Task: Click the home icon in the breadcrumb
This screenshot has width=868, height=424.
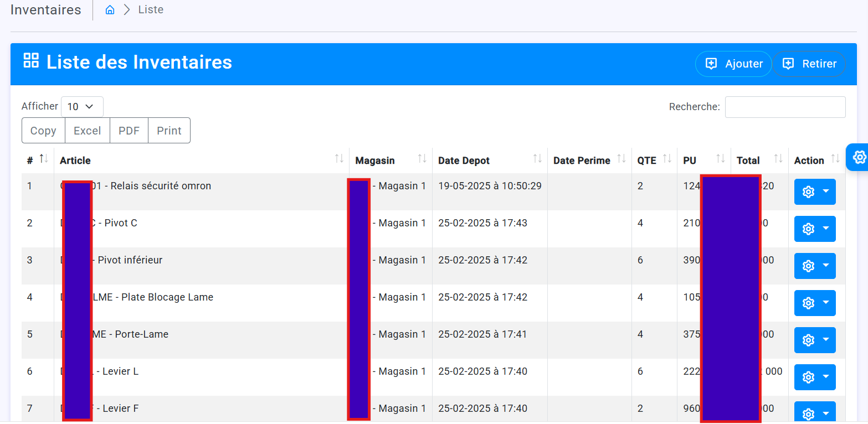Action: pos(109,9)
